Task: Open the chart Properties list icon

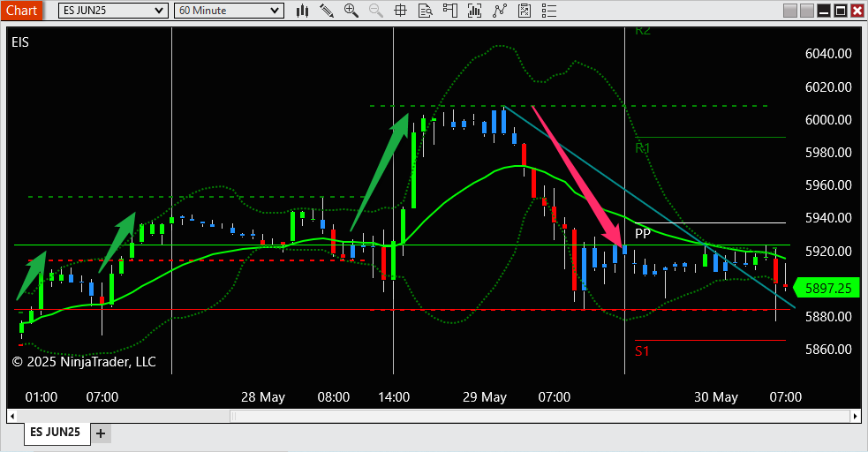Action: point(549,11)
